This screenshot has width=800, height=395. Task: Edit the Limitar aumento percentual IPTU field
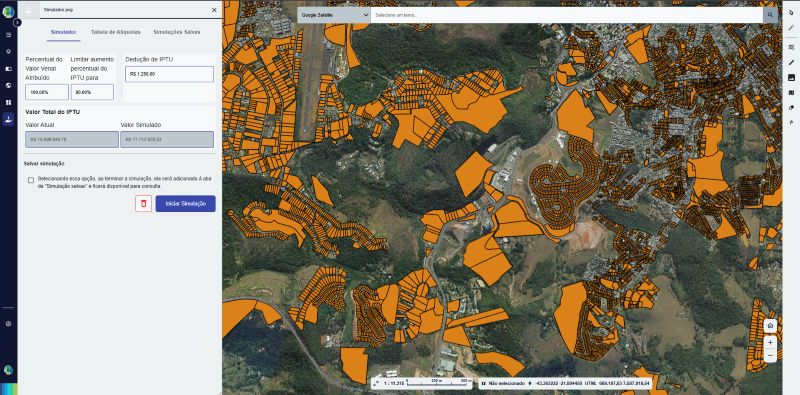(x=92, y=92)
